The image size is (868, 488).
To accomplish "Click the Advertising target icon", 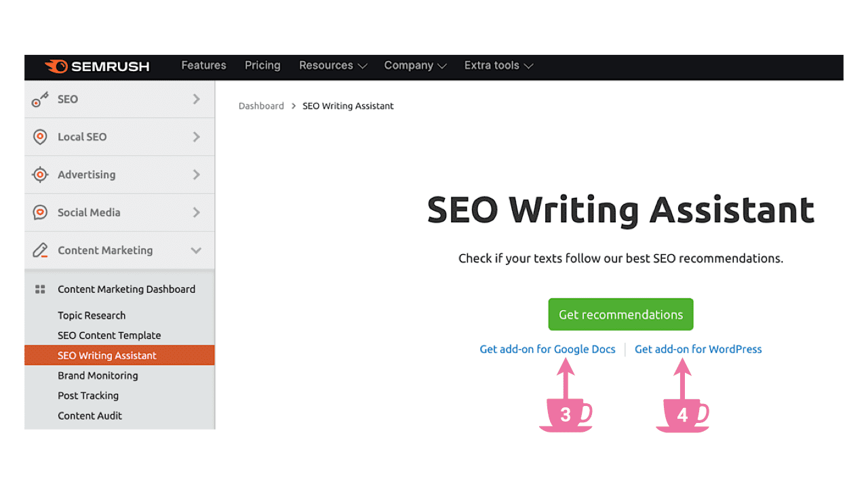I will tap(40, 174).
